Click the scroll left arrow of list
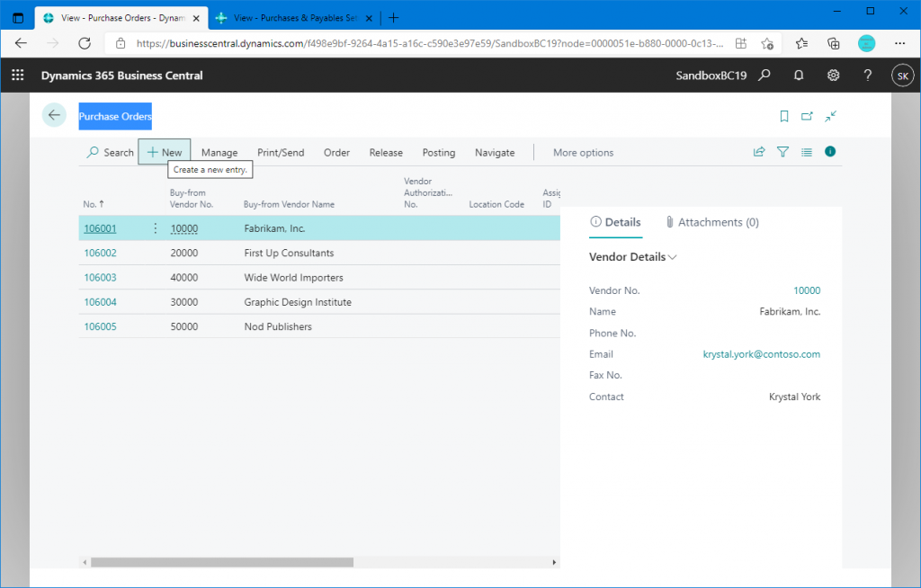 pos(85,562)
